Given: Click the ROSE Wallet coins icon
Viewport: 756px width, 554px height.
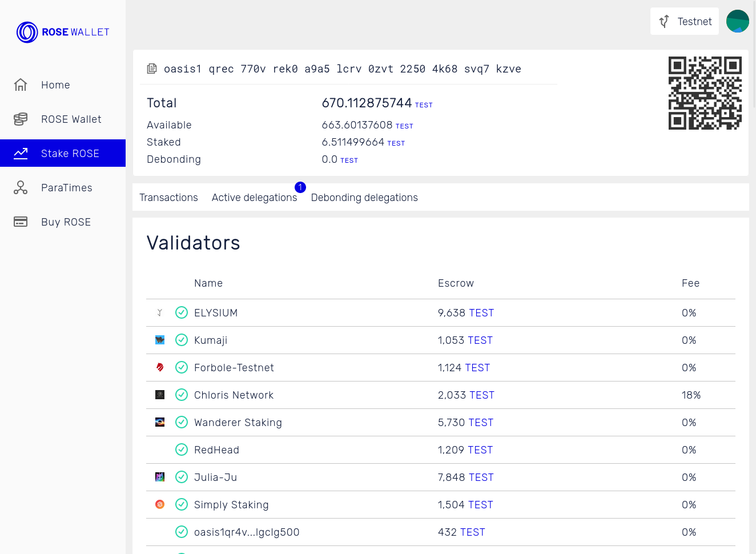Looking at the screenshot, I should click(x=21, y=119).
